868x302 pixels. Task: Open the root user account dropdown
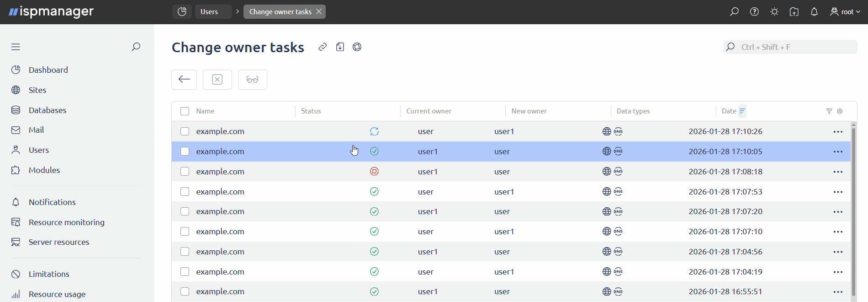(845, 12)
